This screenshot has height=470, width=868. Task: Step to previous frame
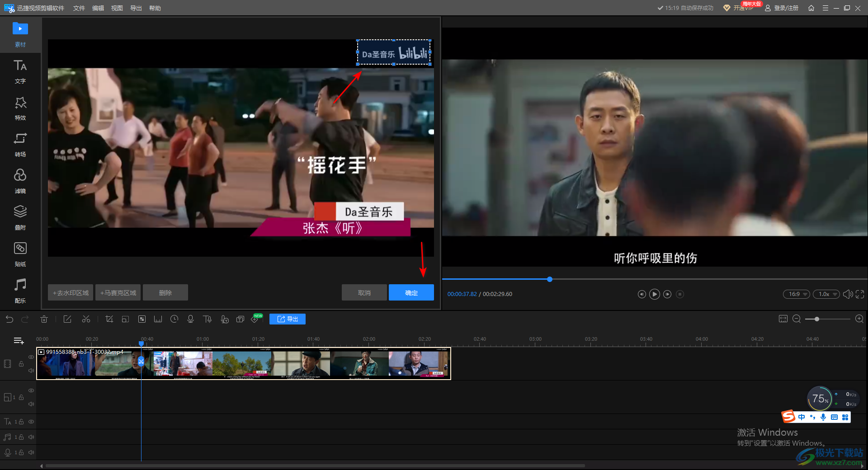(642, 294)
